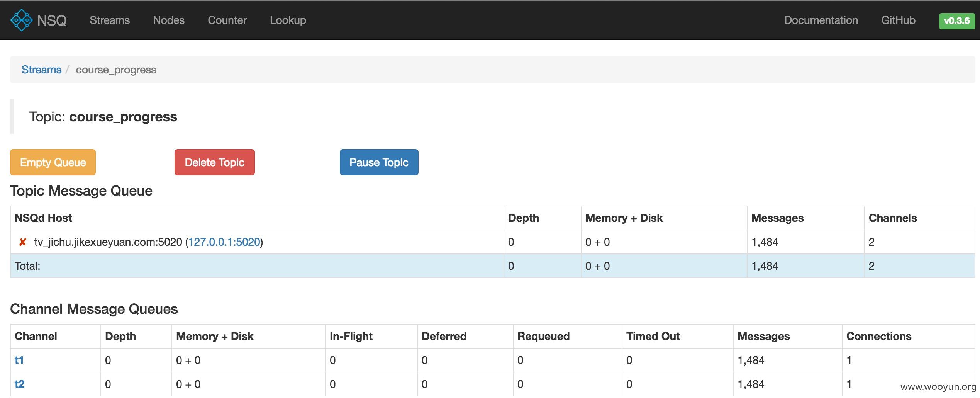Click the NSQd Host column header

43,218
